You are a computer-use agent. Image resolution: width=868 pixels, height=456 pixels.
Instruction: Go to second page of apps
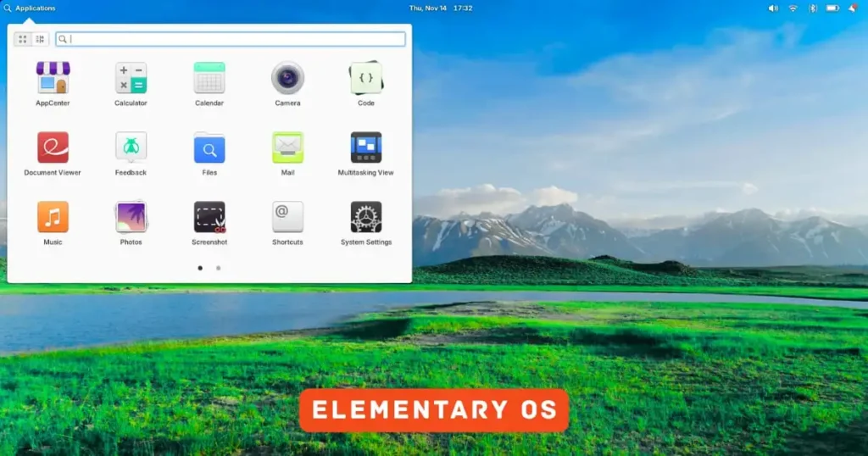point(218,268)
